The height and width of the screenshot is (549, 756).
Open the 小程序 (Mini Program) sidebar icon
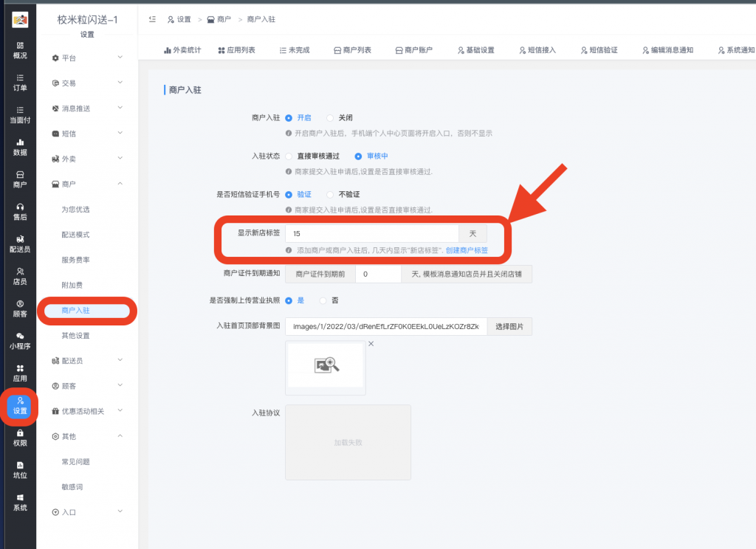[x=18, y=342]
